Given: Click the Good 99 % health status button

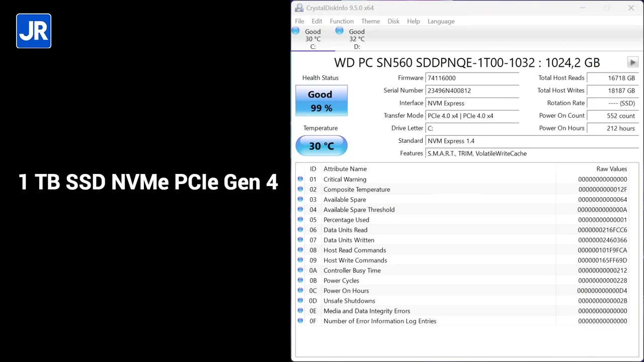Looking at the screenshot, I should click(x=321, y=101).
